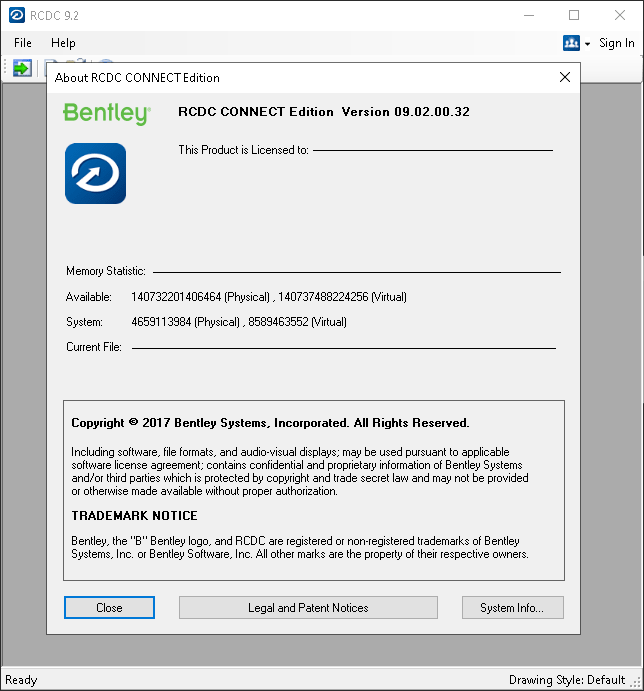Click the version text 09.02.00.32
The width and height of the screenshot is (644, 691).
pos(432,112)
